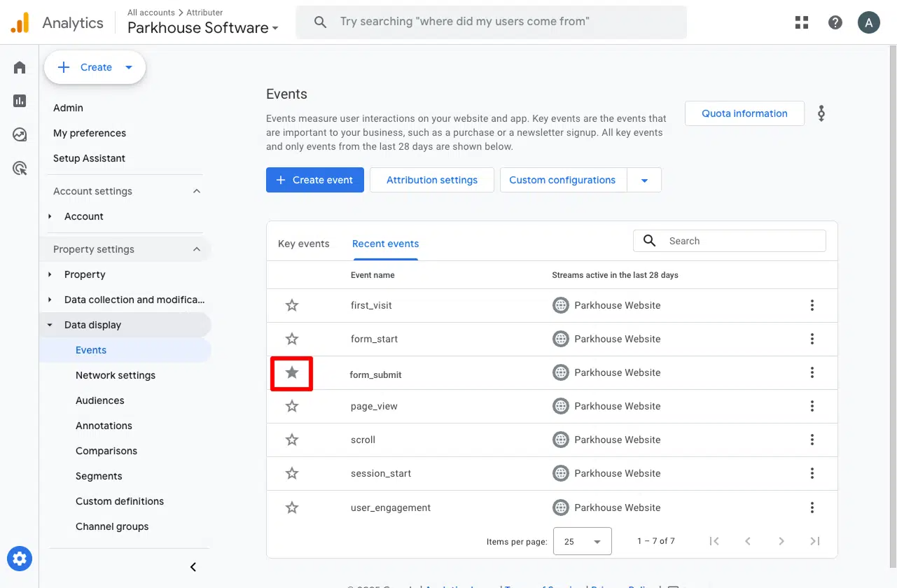
Task: Open My preferences from the sidebar
Action: [89, 133]
